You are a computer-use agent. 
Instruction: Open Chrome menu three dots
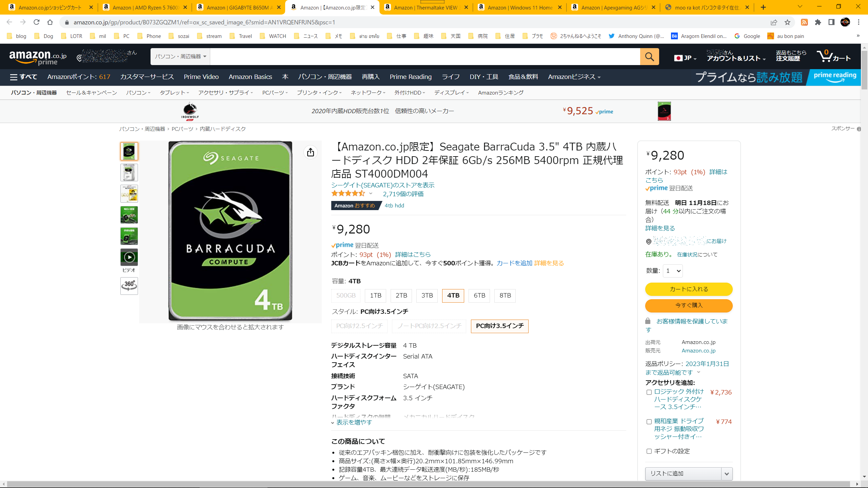pos(859,22)
